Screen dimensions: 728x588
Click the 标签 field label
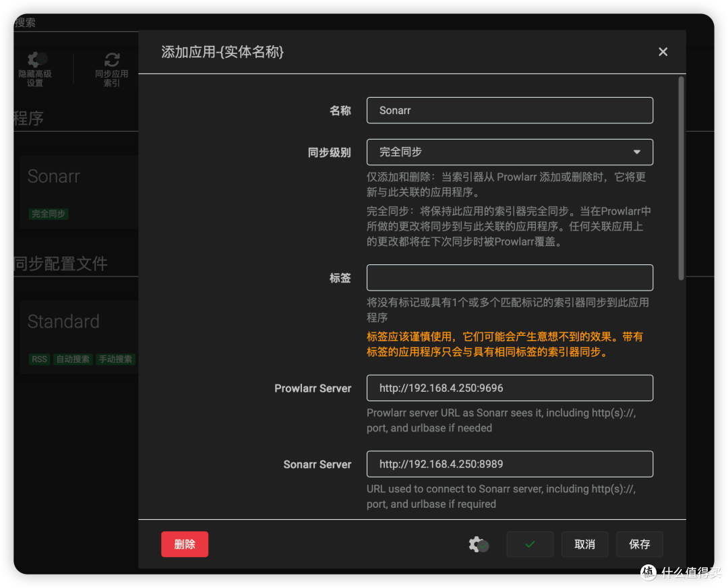coord(340,278)
